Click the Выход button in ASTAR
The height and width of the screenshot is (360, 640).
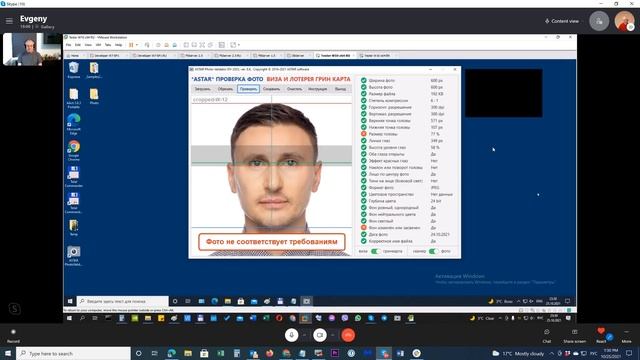[340, 89]
